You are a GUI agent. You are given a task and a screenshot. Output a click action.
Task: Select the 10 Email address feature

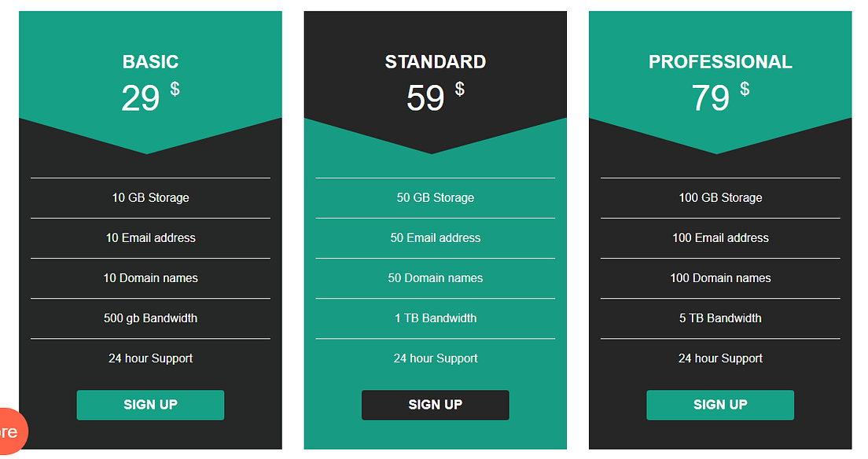coord(150,237)
